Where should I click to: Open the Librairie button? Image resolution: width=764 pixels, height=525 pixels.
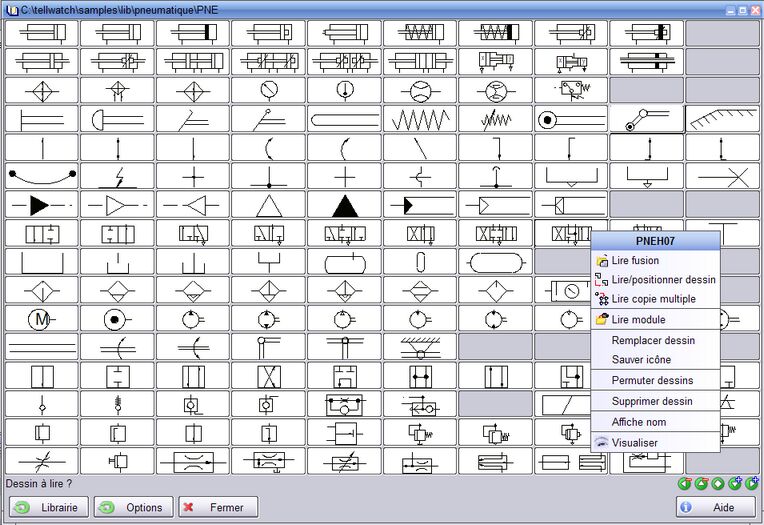49,507
